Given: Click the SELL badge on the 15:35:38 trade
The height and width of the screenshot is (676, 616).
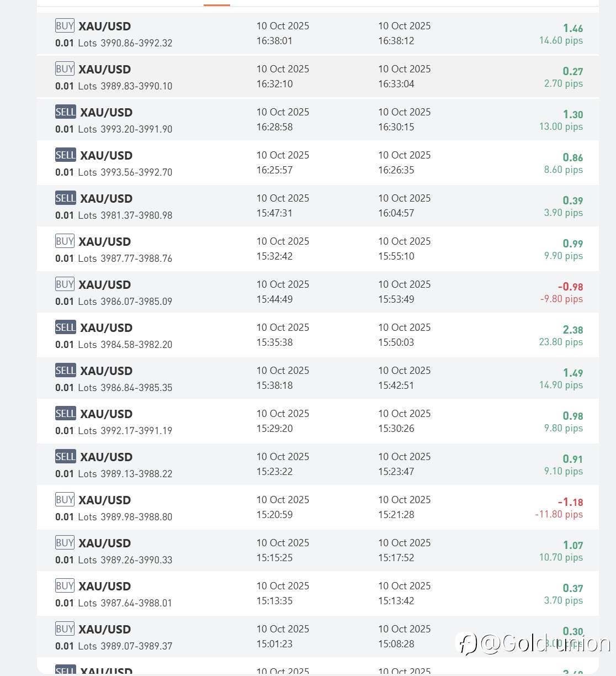Looking at the screenshot, I should pos(65,328).
